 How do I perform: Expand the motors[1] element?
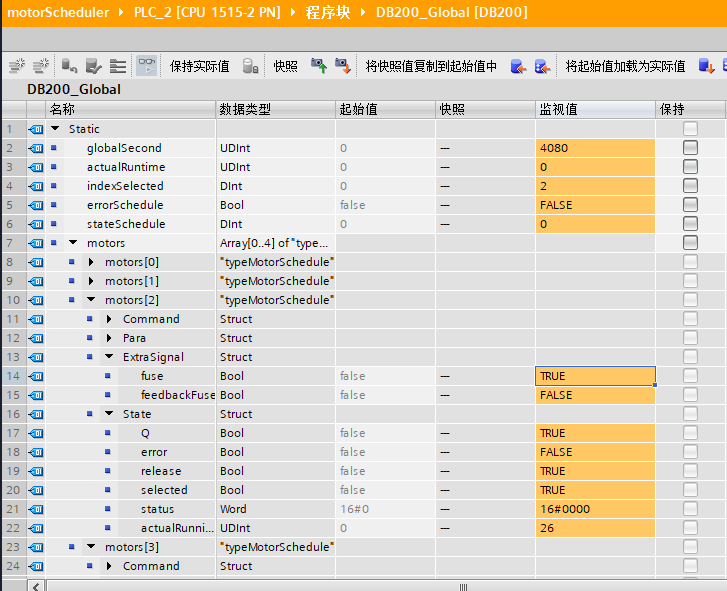coord(91,281)
